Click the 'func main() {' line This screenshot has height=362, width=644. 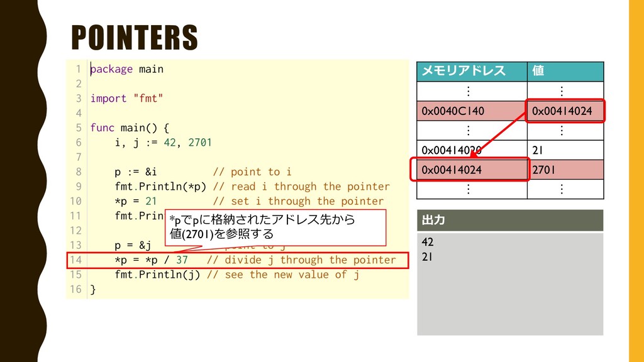(130, 128)
